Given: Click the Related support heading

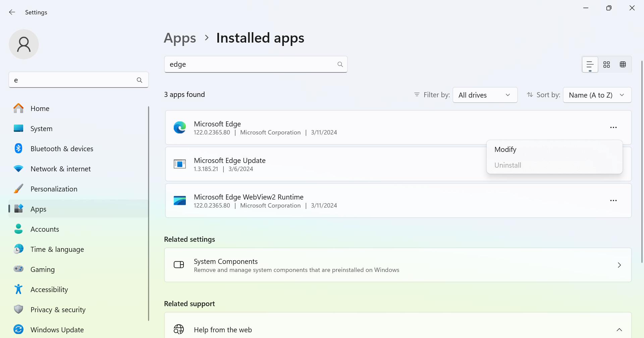Looking at the screenshot, I should tap(189, 304).
